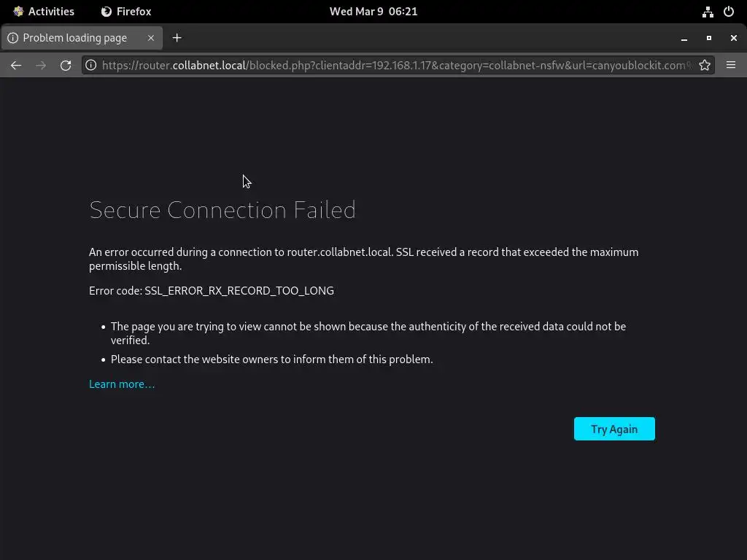Minimize the Firefox window

coord(684,38)
